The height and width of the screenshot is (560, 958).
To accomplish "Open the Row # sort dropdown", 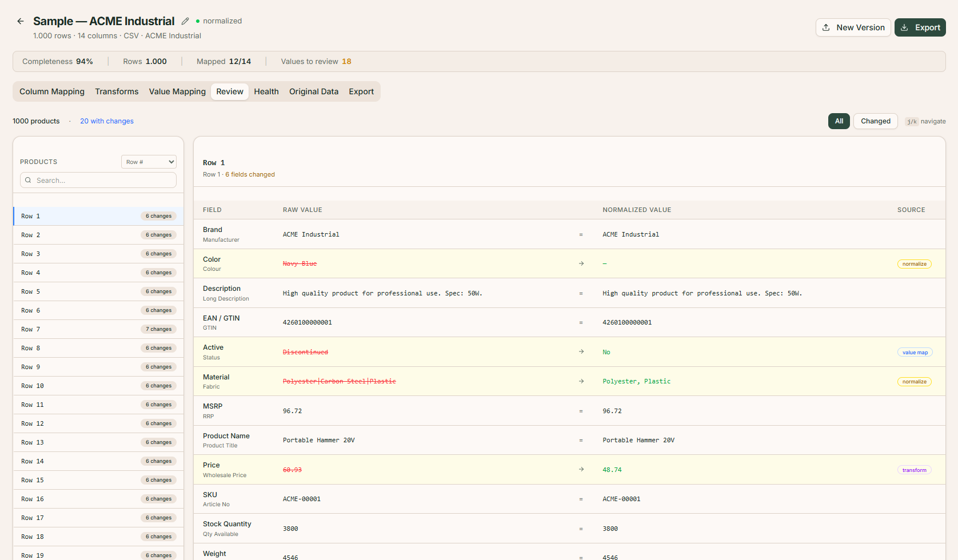I will [149, 162].
